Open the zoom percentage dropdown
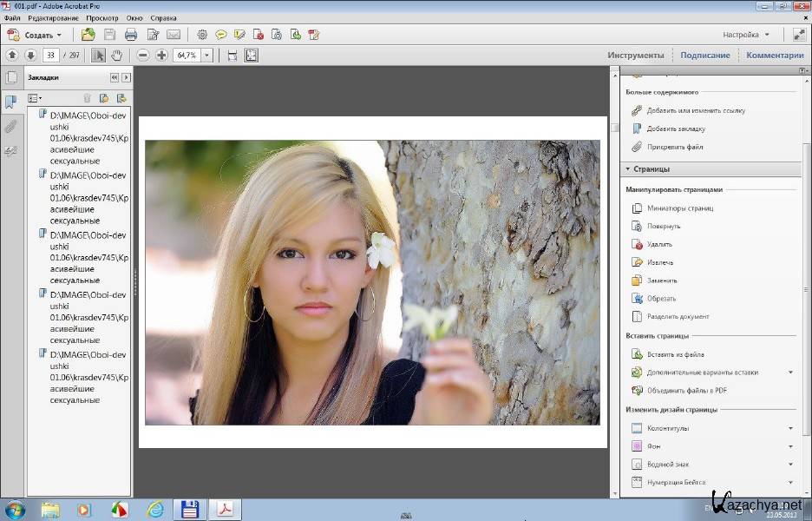Screen dimensions: 812x521 [206, 55]
